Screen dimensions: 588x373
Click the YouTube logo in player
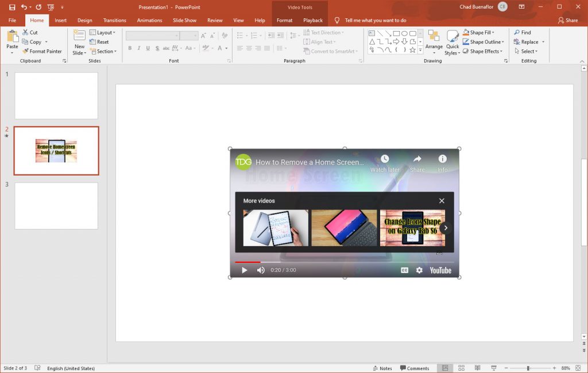click(x=440, y=270)
